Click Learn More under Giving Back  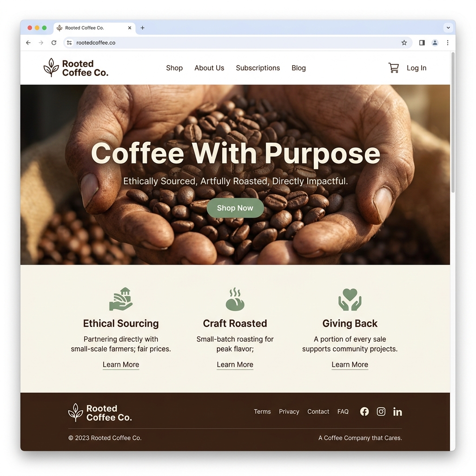click(x=350, y=364)
